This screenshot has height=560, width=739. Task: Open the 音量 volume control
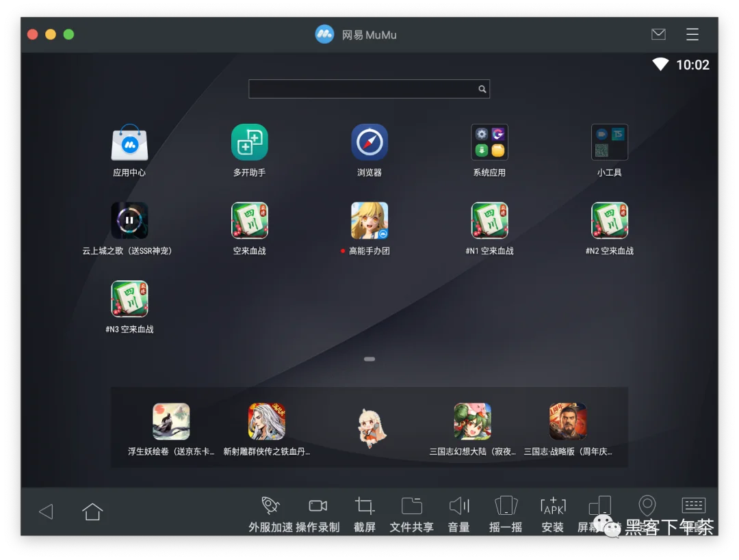[459, 514]
